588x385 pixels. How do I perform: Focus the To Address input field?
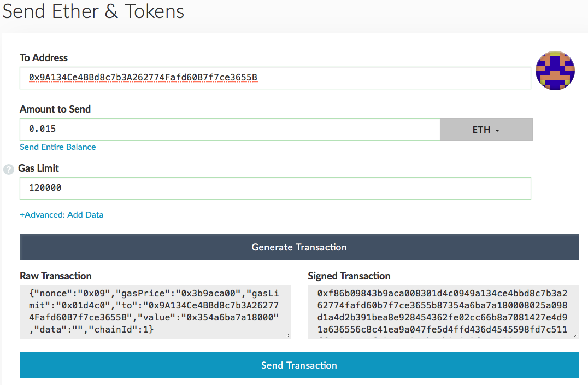click(x=275, y=78)
